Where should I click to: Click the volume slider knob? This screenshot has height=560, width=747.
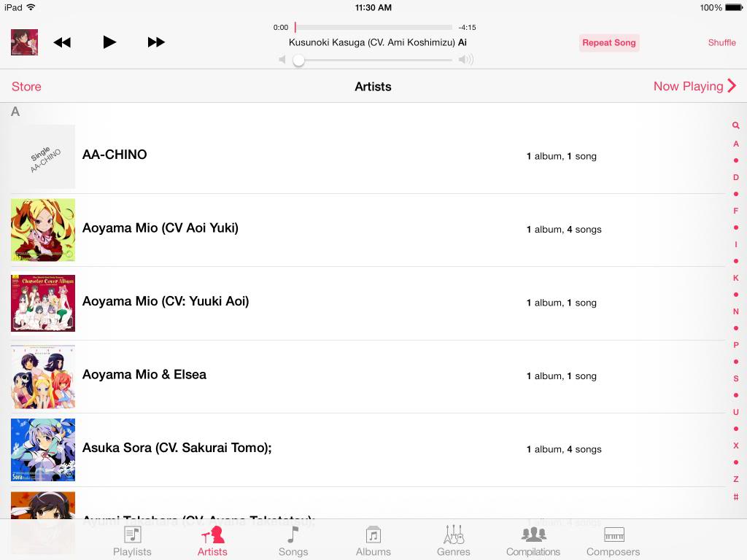click(298, 60)
